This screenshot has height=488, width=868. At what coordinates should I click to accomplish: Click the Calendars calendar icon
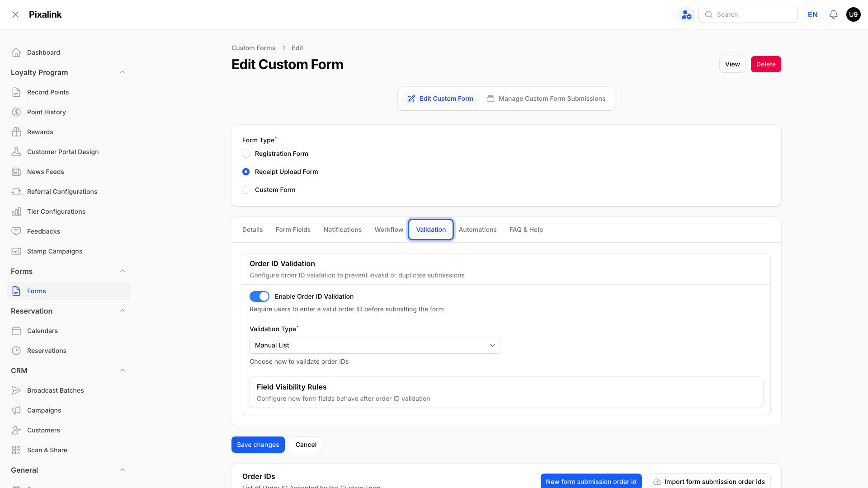(x=16, y=331)
